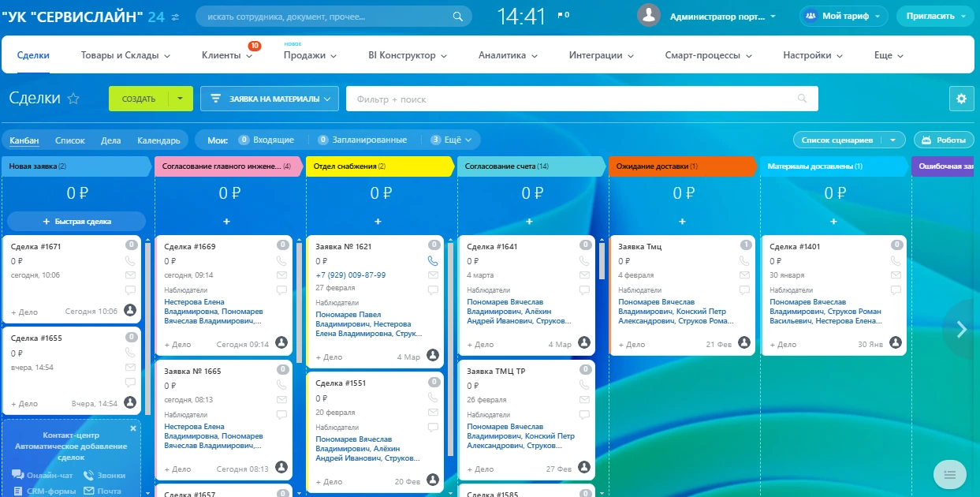The height and width of the screenshot is (497, 980).
Task: Switch to the Список view tab
Action: 70,140
